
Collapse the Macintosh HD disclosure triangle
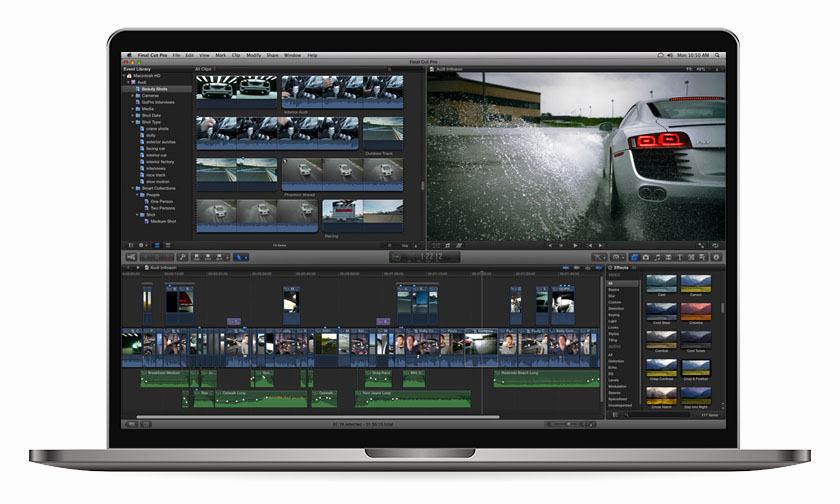[x=124, y=76]
